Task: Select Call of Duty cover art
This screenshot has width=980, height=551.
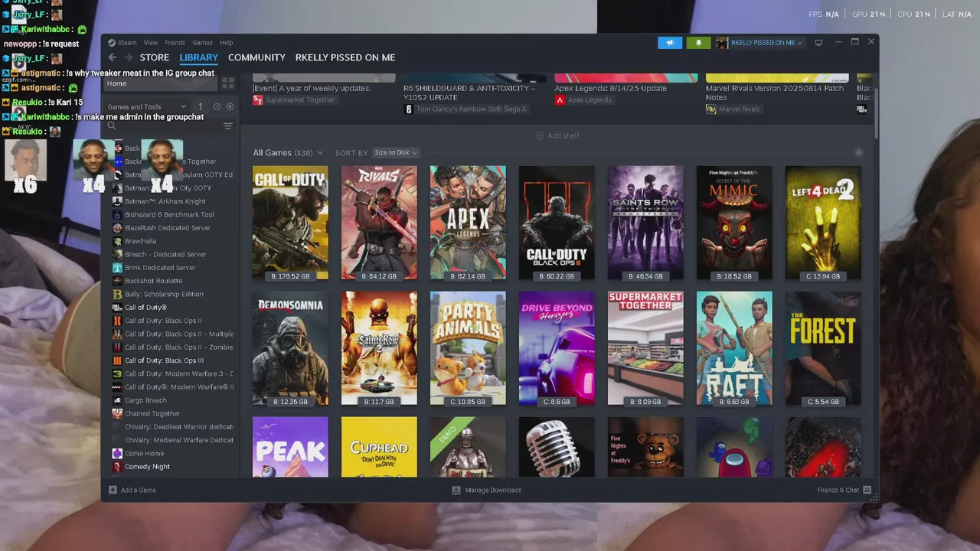Action: 290,223
